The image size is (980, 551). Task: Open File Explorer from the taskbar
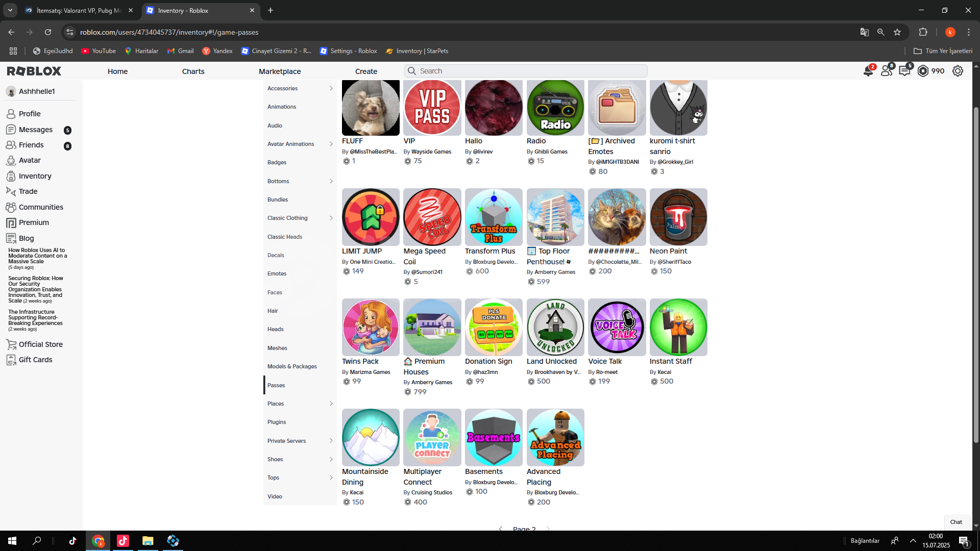pos(148,541)
